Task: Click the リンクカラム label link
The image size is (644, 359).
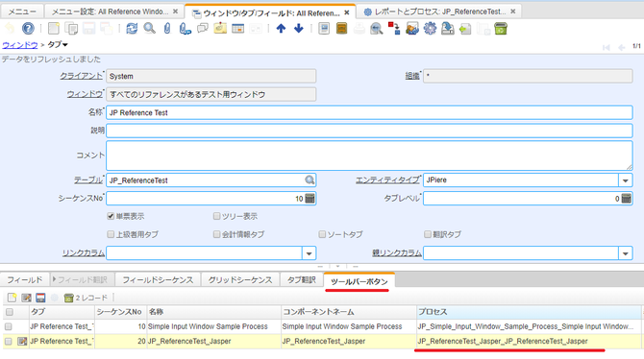Action: click(84, 253)
